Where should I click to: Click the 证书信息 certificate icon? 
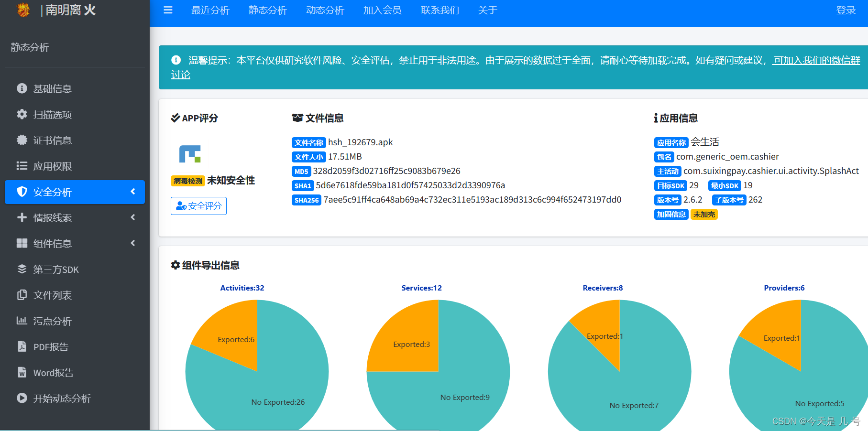(22, 140)
